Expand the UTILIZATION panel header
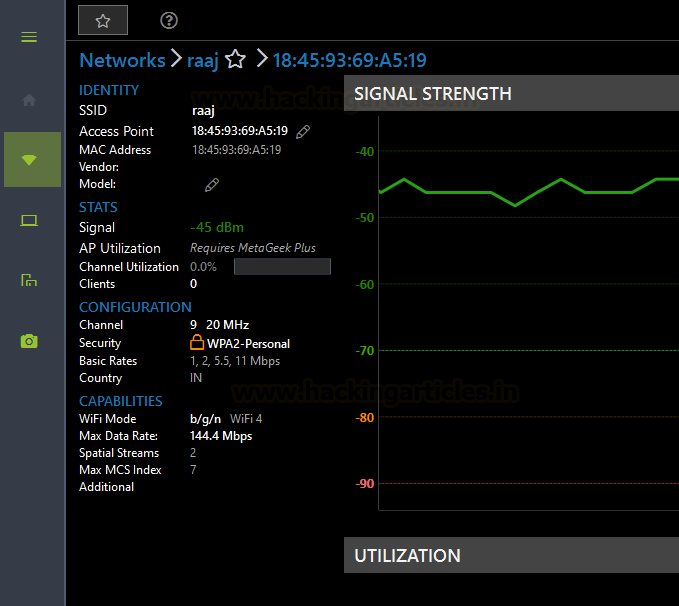The width and height of the screenshot is (679, 606). click(x=511, y=555)
